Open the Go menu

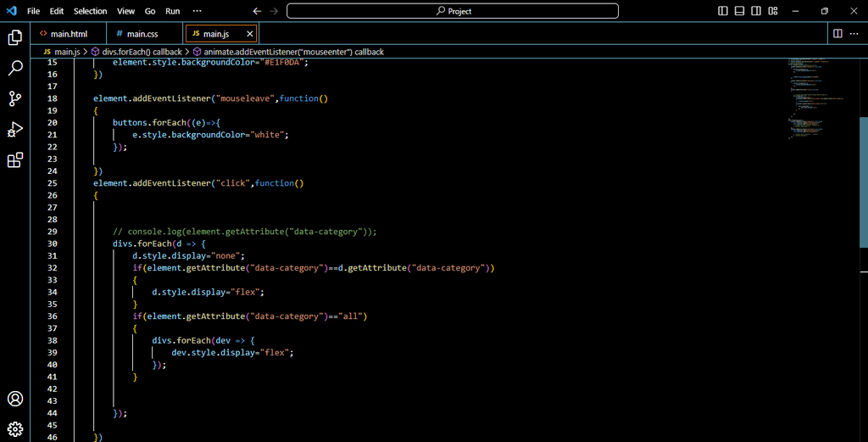coord(150,11)
